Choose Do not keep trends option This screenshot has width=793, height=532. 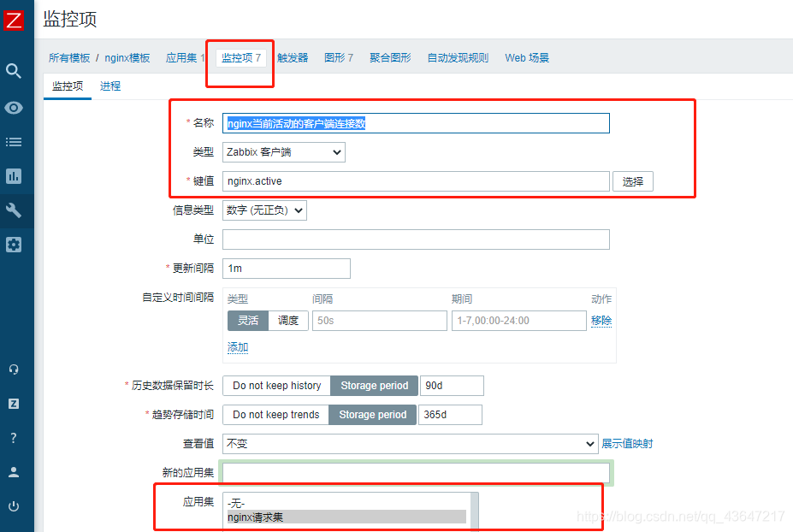(275, 415)
